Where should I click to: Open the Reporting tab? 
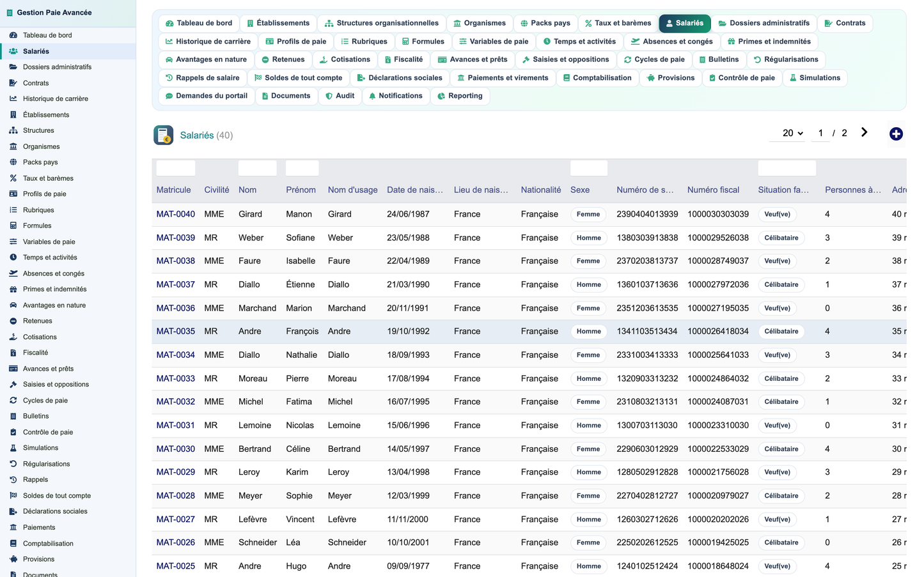click(x=460, y=96)
